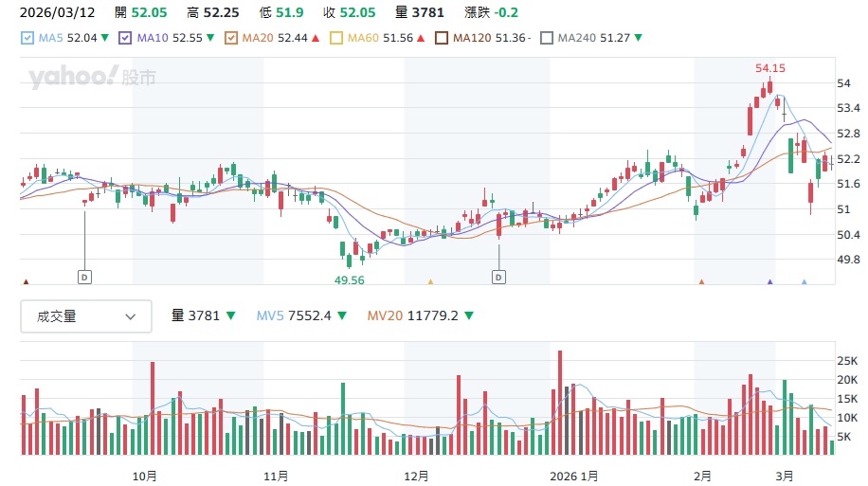Click the 54.15 high price label
868x486 pixels.
(x=769, y=68)
